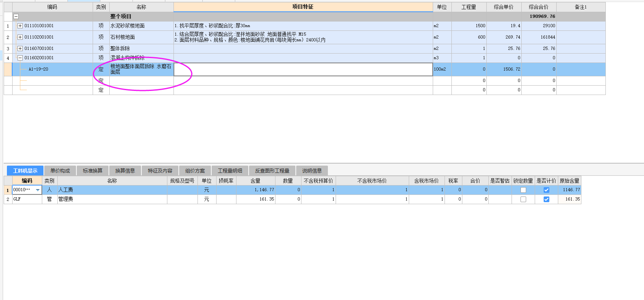
Task: Edit the 项目特征 field of A1-19-20
Action: 303,69
